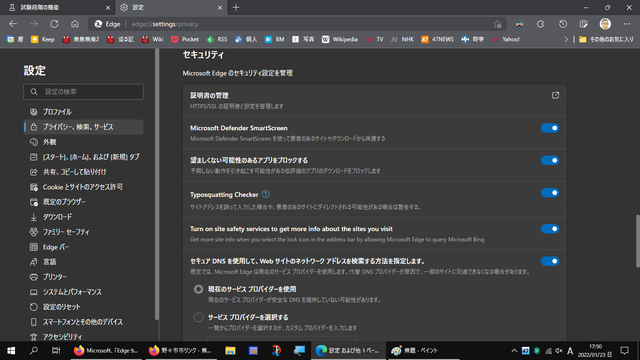Select 現在のサービス プロバイダーを使用 radio button

(198, 289)
